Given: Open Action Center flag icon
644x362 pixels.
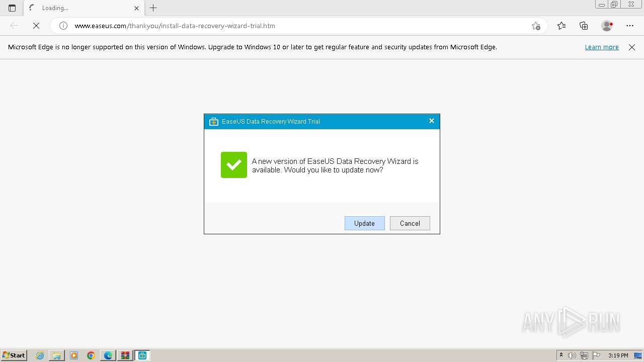Looking at the screenshot, I should click(596, 355).
